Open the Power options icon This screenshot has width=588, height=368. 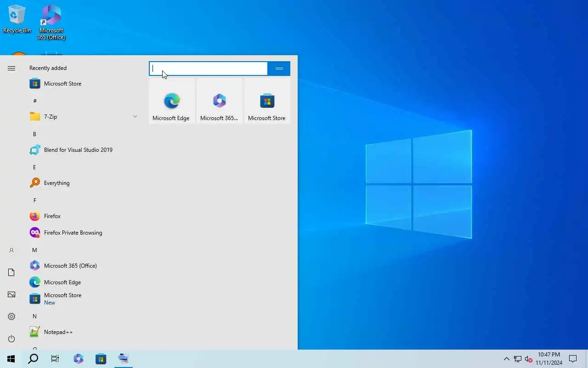pyautogui.click(x=11, y=339)
